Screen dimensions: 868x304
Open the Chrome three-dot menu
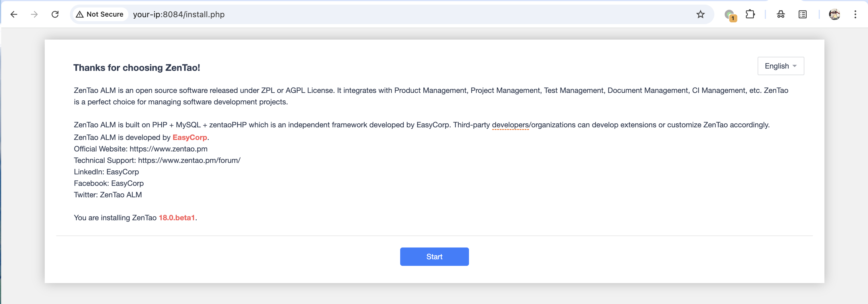pyautogui.click(x=855, y=15)
